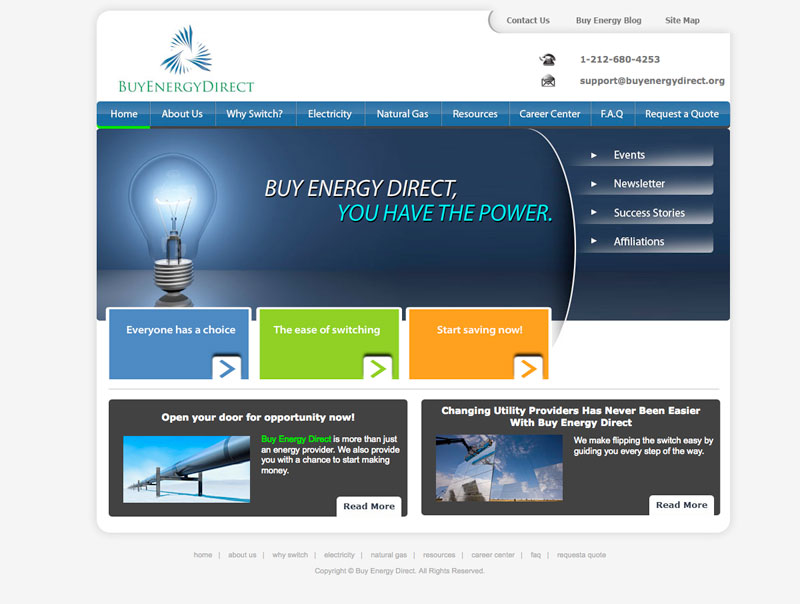The image size is (800, 604).
Task: Select Electricity in the navigation bar
Action: 330,114
